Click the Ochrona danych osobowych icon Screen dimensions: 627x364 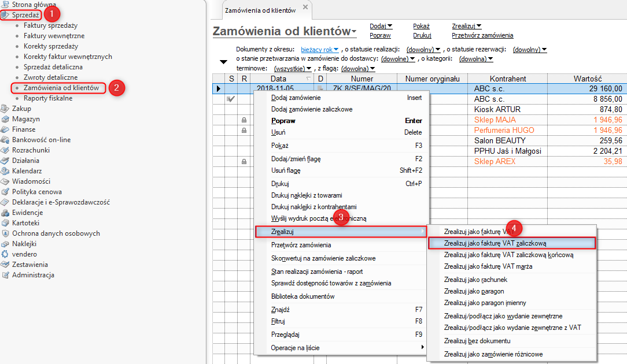point(5,233)
